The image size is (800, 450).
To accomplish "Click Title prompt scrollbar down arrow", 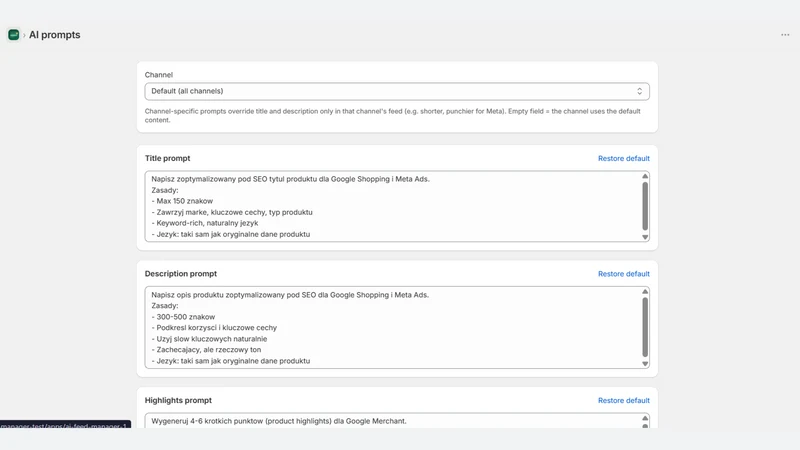I will 645,237.
